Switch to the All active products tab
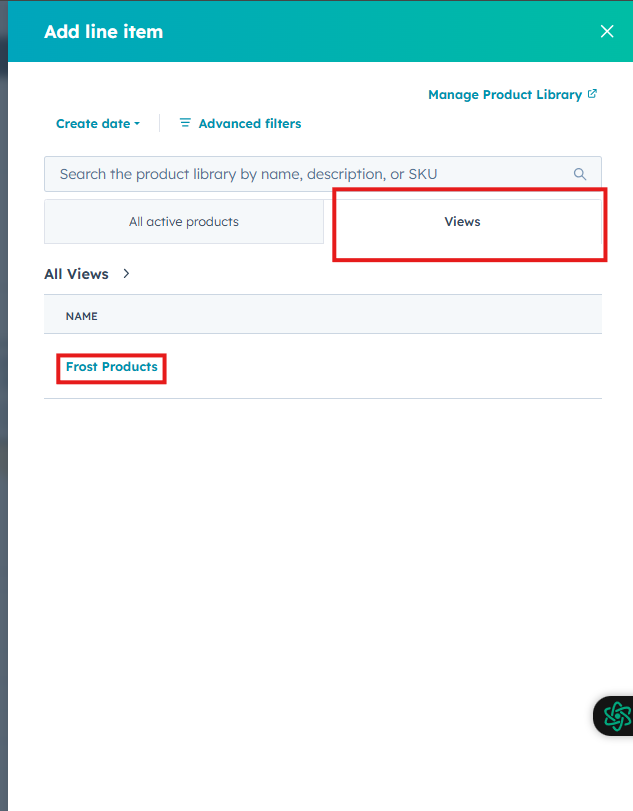This screenshot has width=633, height=811. pyautogui.click(x=184, y=222)
